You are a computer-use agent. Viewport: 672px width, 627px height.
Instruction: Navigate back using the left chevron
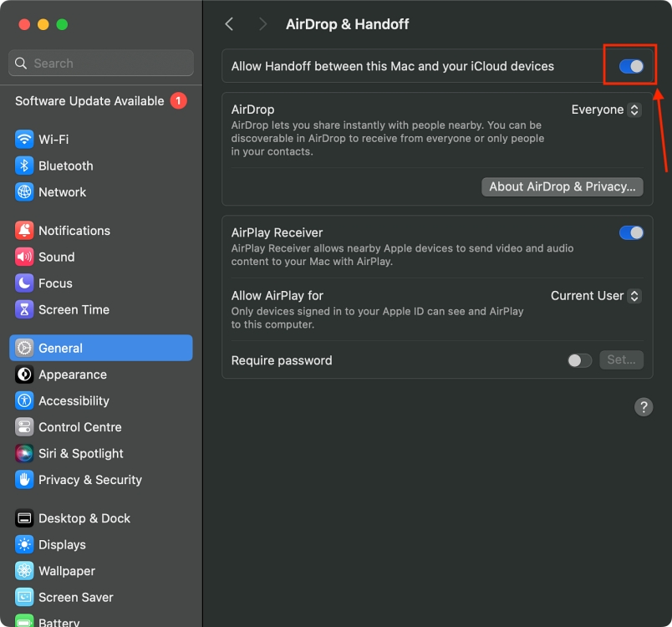coord(229,24)
